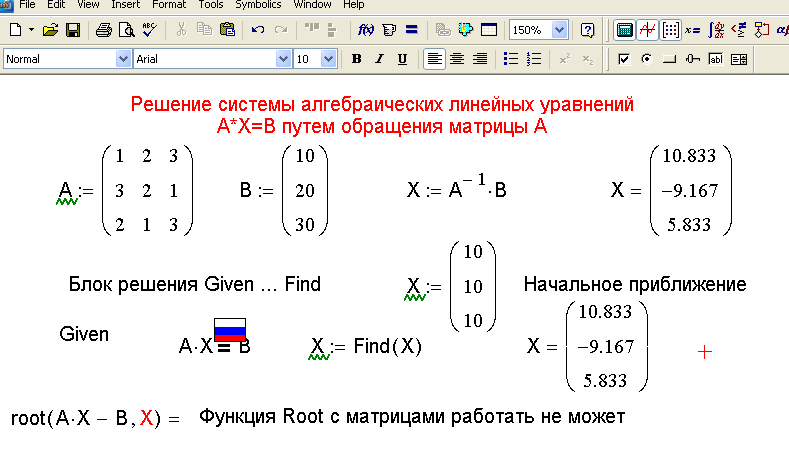This screenshot has width=789, height=457.
Task: Expand the Arial font dropdown
Action: pos(283,59)
